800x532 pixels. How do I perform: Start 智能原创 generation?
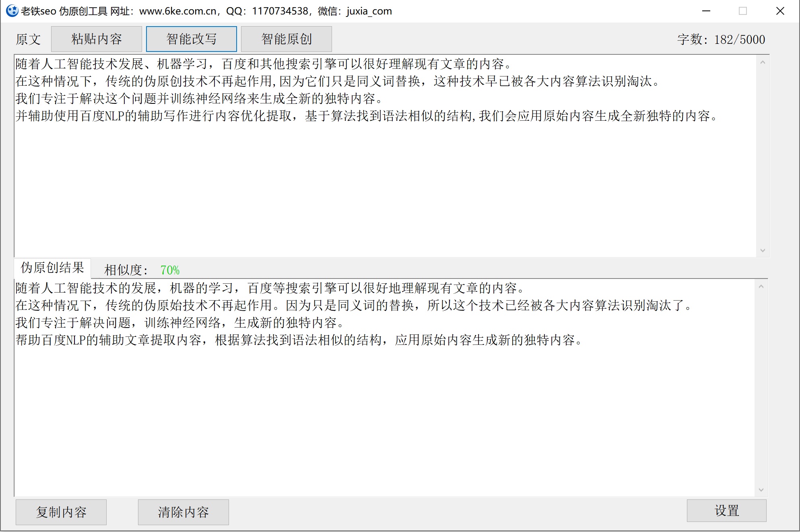pos(287,39)
